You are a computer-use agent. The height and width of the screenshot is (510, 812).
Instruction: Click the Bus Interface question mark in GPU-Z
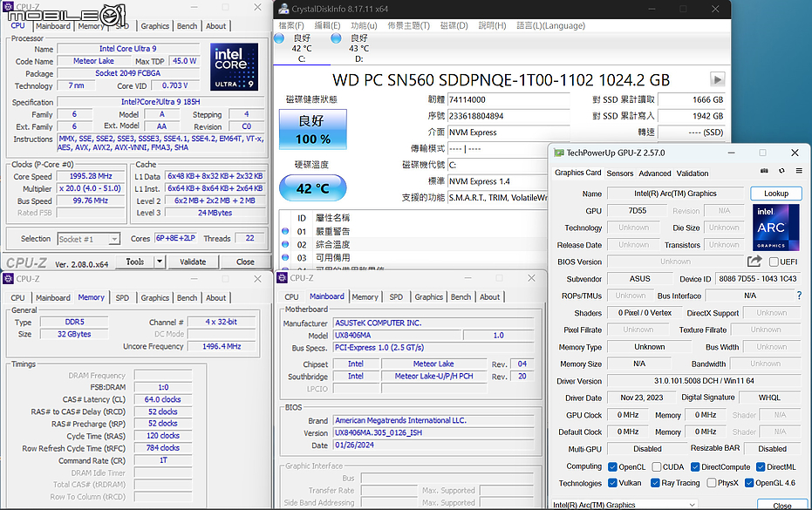799,296
